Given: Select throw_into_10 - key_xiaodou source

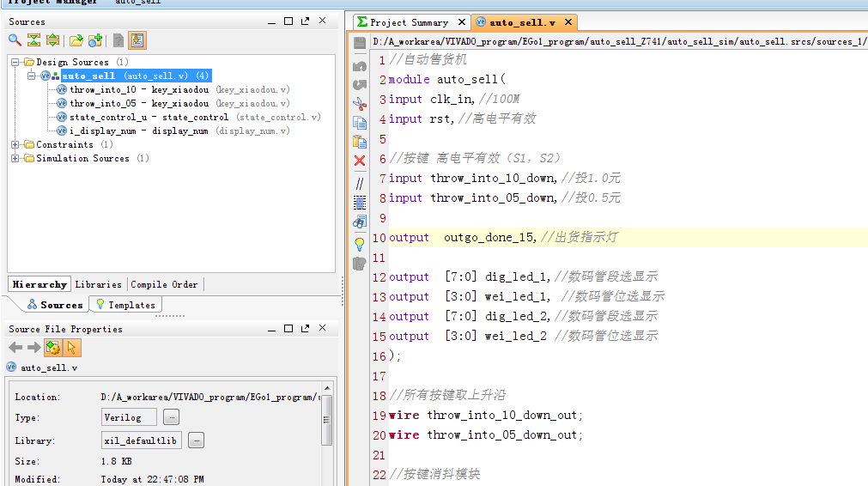Looking at the screenshot, I should [179, 89].
